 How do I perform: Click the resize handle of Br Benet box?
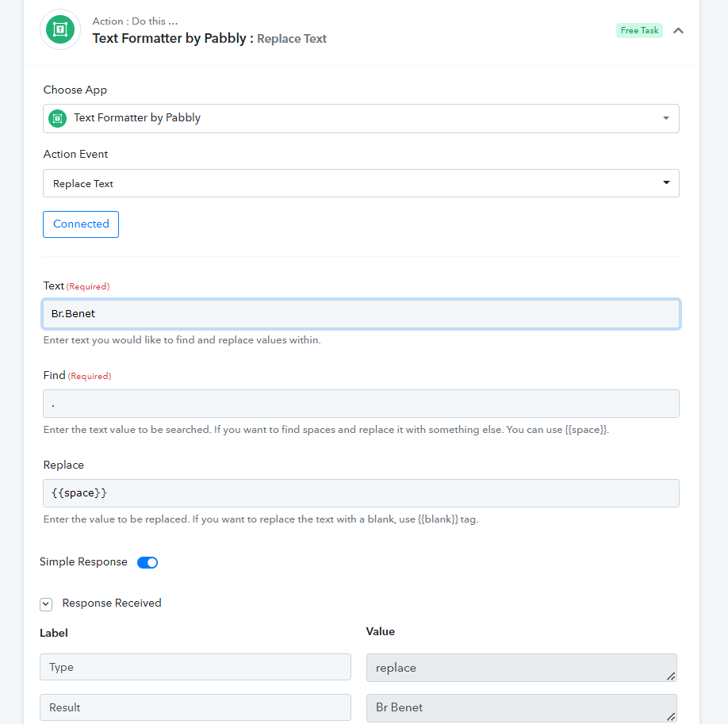coord(671,717)
